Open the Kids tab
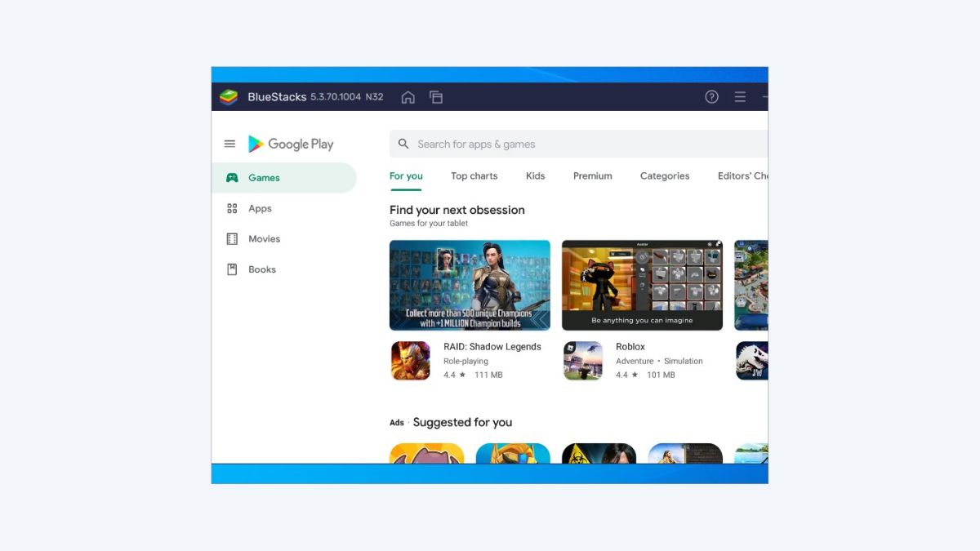The image size is (980, 551). click(x=535, y=176)
